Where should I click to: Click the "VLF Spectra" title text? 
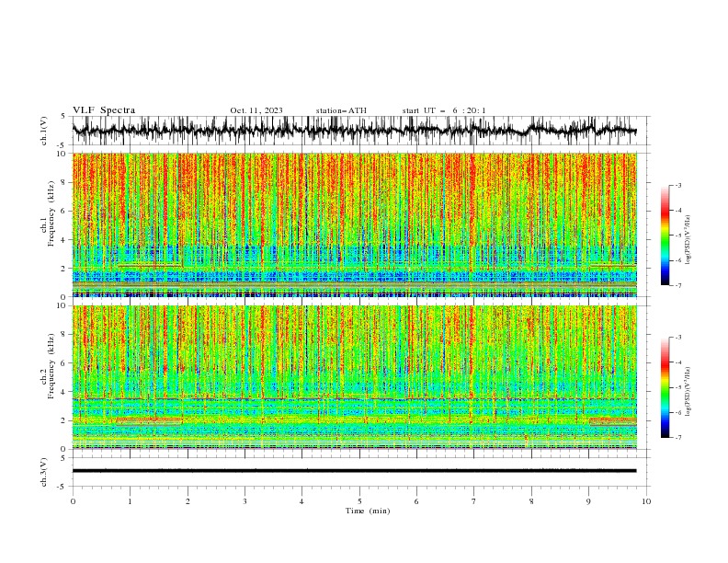[104, 110]
